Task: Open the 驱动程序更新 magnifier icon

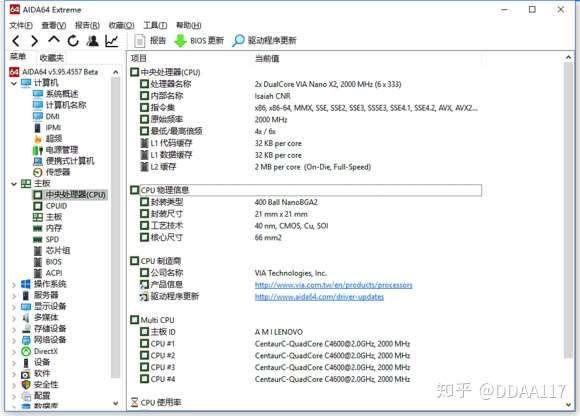Action: tap(238, 41)
